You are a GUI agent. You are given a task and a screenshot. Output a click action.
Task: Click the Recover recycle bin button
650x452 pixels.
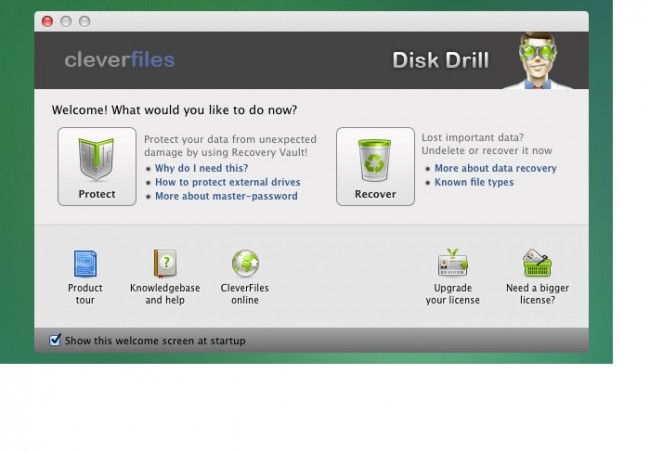pyautogui.click(x=375, y=166)
